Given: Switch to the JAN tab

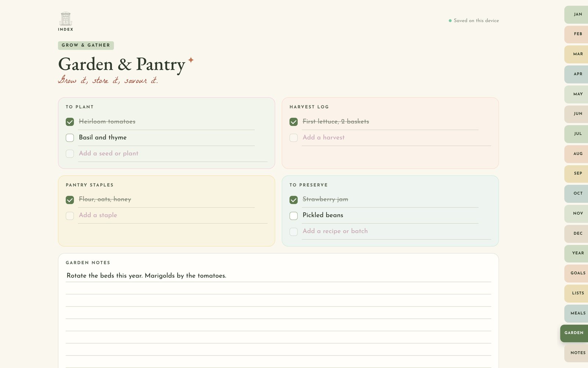Looking at the screenshot, I should point(576,14).
